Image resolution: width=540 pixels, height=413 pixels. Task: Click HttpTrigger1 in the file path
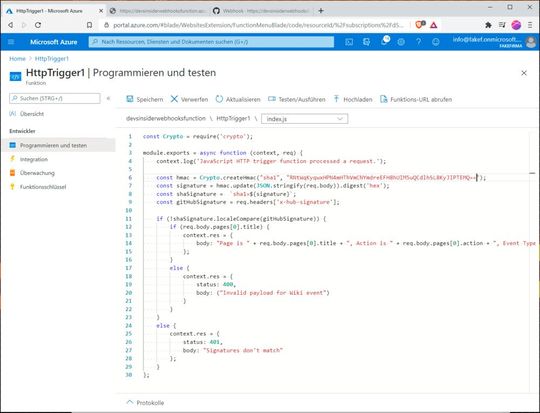coord(233,118)
